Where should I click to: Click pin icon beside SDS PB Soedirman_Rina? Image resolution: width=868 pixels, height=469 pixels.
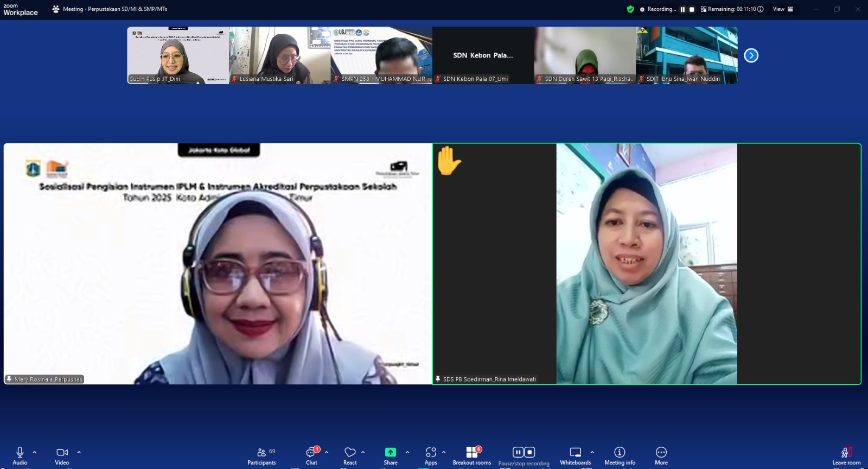pos(438,379)
